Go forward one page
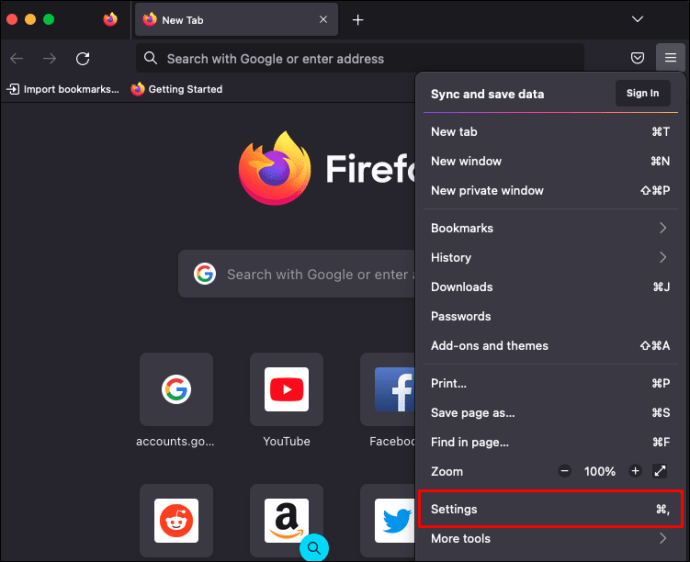The image size is (690, 562). point(50,59)
